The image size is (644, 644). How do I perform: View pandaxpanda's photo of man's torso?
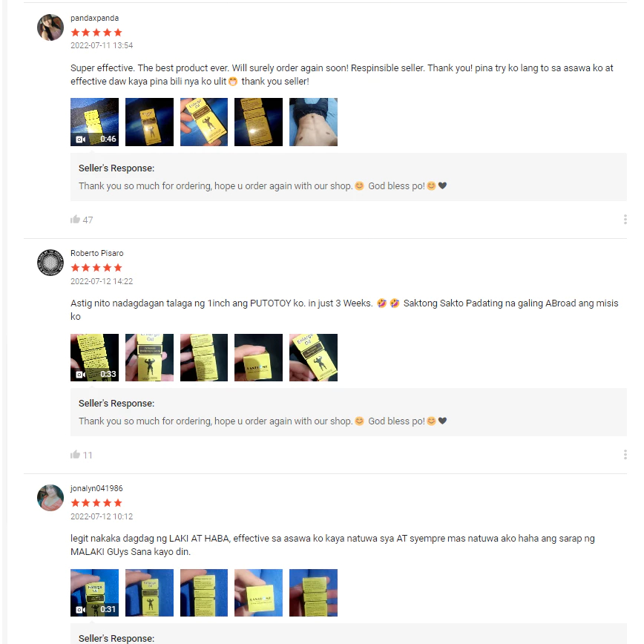[313, 122]
